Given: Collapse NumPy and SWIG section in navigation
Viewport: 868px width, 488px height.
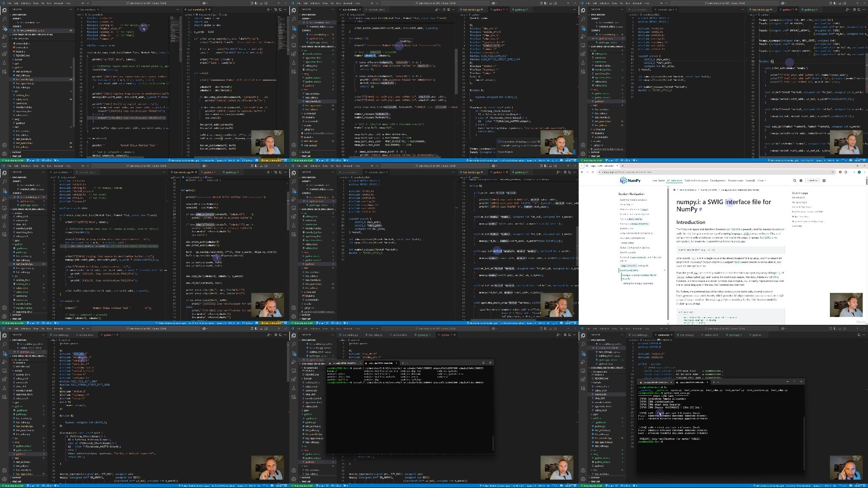Looking at the screenshot, I should point(665,270).
